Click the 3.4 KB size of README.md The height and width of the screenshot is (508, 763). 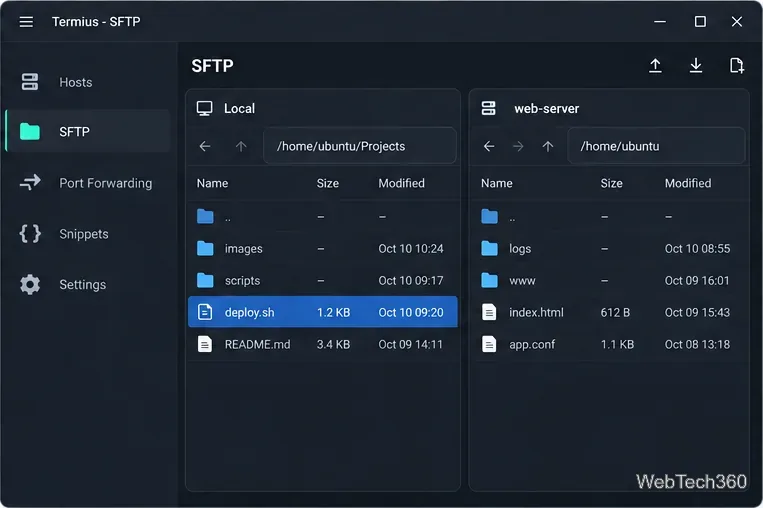point(333,344)
